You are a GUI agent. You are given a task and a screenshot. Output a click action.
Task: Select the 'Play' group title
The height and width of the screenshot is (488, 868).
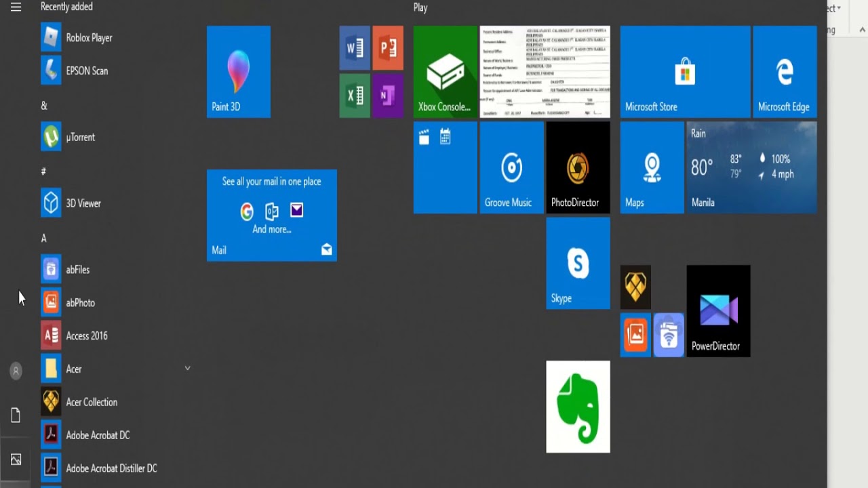tap(420, 8)
